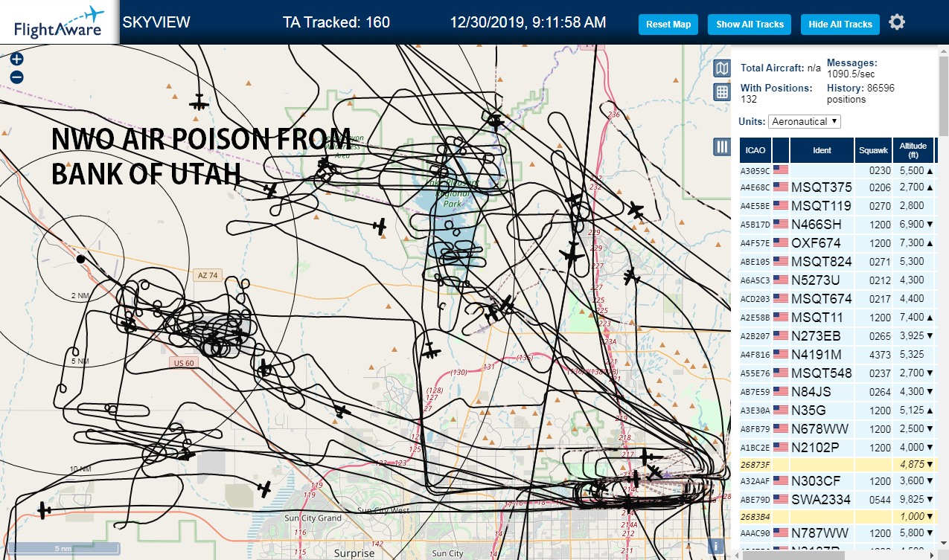Select the MSQT119 aircraft row
Viewport: 949px width, 560px height.
(838, 206)
